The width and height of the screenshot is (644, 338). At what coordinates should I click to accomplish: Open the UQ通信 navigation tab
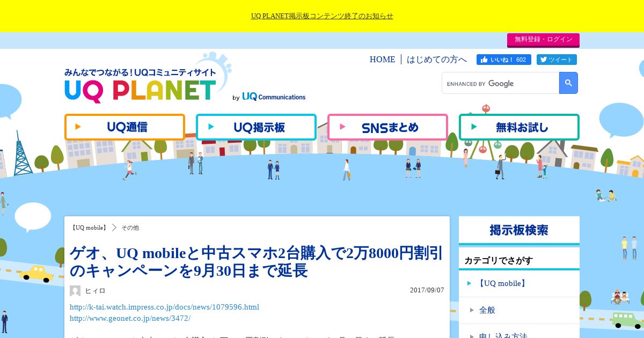125,127
